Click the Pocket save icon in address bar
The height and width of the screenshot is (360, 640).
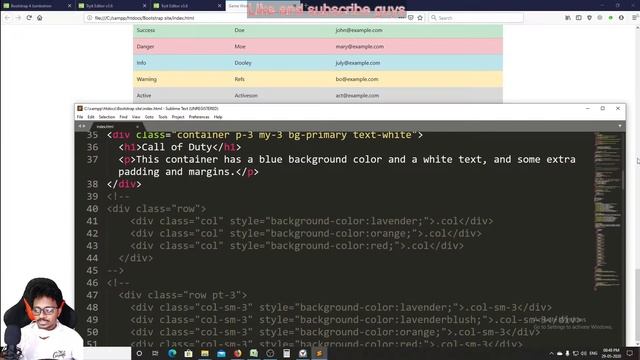(411, 18)
